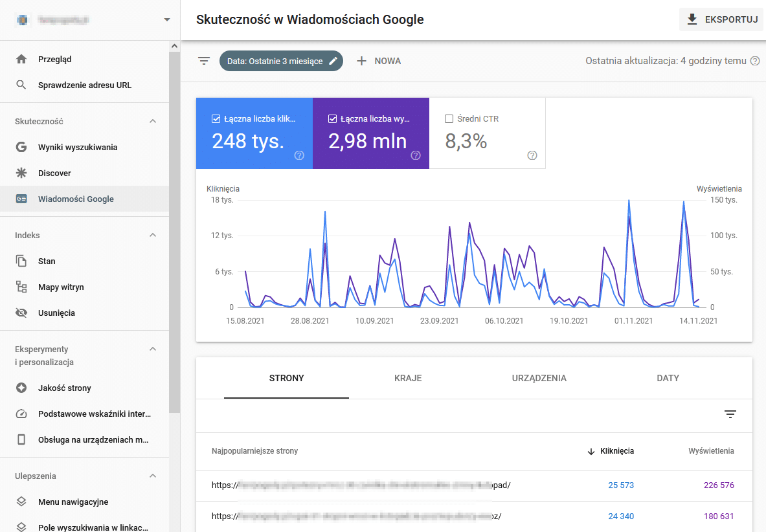This screenshot has width=766, height=532.
Task: Click the table filter icon above the rows
Action: click(730, 414)
